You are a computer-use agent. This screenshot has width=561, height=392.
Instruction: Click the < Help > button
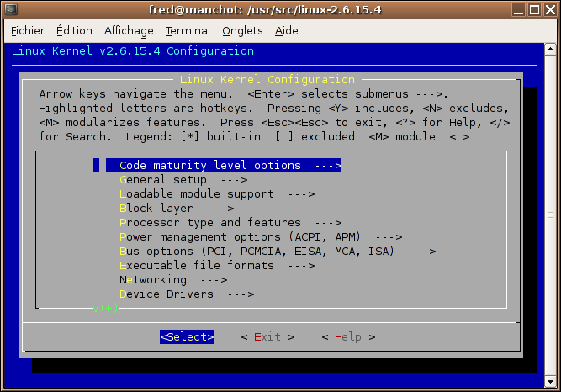pyautogui.click(x=348, y=336)
